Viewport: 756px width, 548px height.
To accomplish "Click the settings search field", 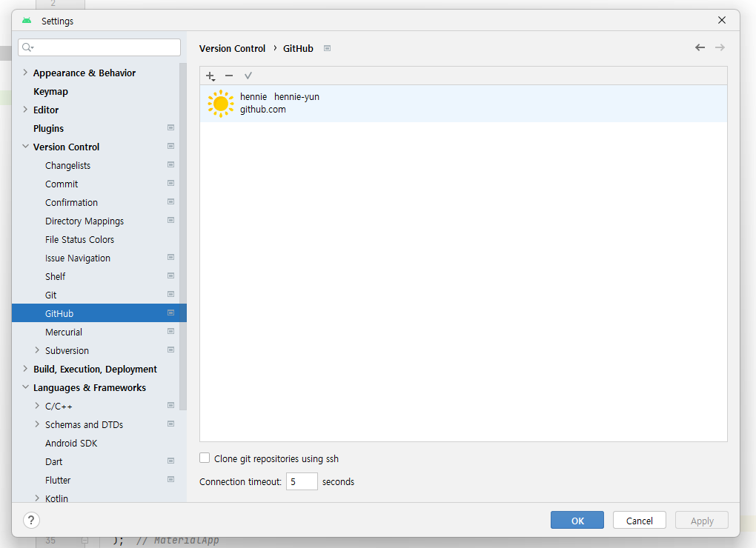I will 99,47.
